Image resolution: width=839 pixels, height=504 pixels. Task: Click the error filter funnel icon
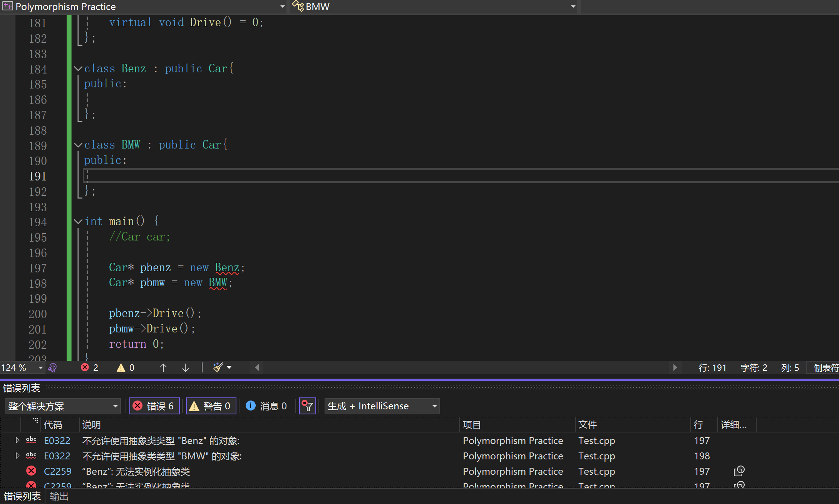[307, 406]
